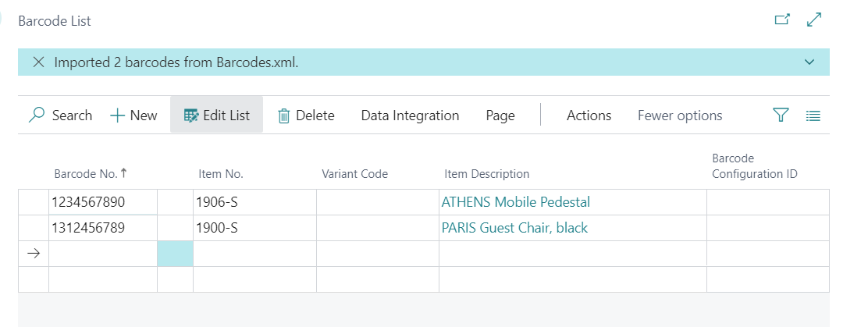Open the Page menu
The image size is (868, 327).
[500, 116]
